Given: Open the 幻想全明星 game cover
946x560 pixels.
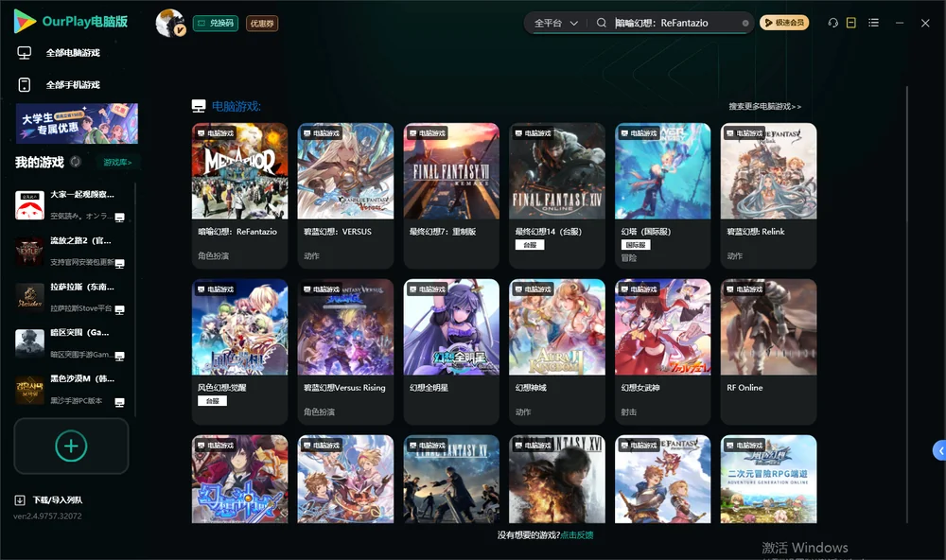Looking at the screenshot, I should coord(451,327).
